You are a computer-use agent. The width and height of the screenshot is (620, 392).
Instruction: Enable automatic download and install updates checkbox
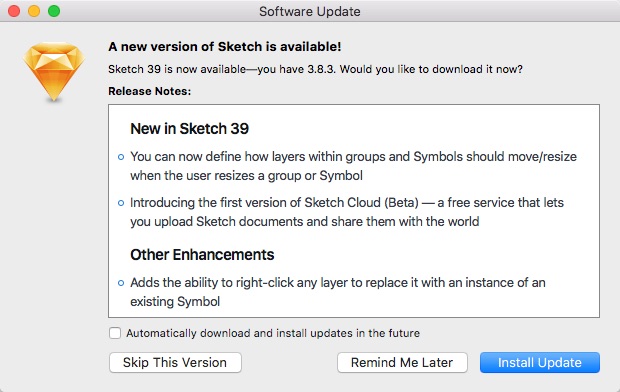[x=115, y=333]
